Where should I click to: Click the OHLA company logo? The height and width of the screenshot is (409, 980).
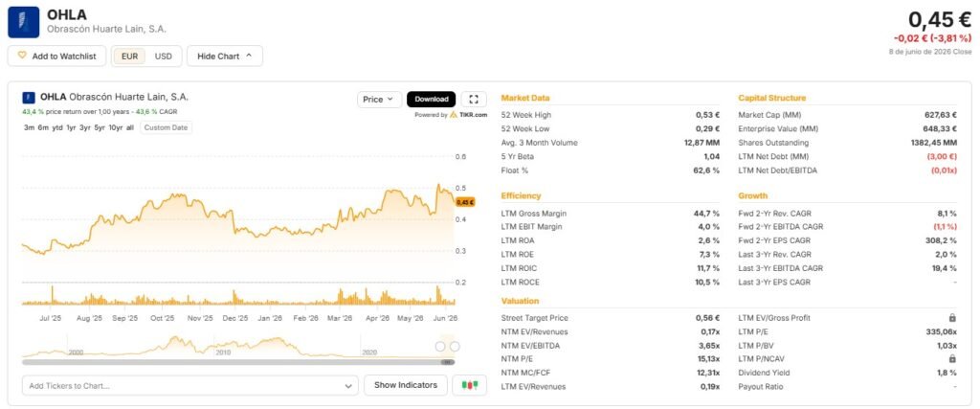tap(24, 22)
